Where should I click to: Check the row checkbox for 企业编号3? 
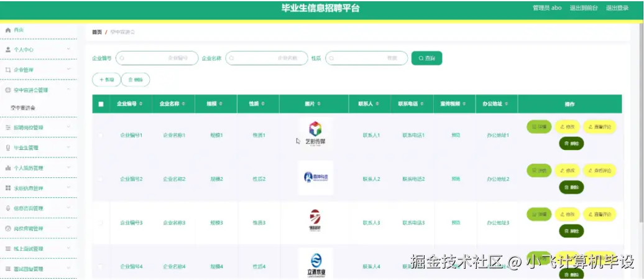100,222
